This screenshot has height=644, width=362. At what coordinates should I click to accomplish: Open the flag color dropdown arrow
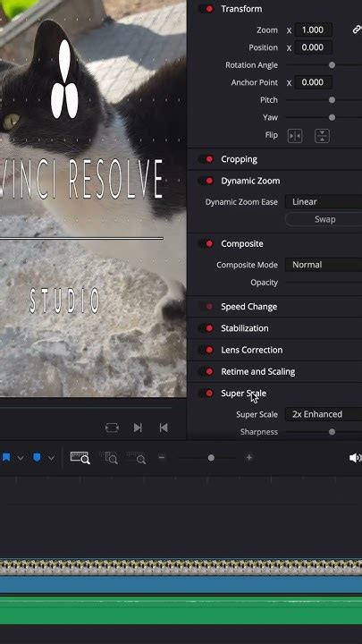[x=20, y=458]
